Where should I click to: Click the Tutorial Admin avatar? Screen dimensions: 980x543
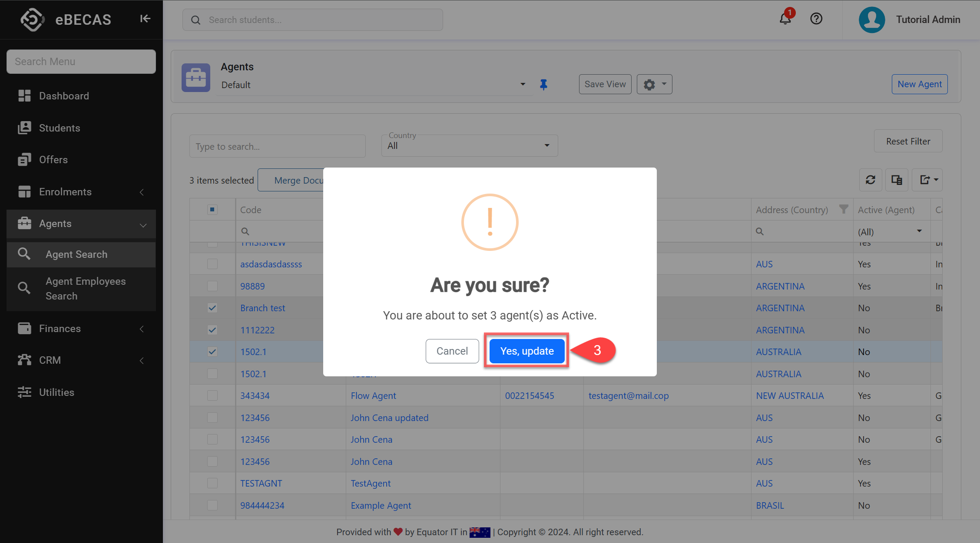pos(871,20)
